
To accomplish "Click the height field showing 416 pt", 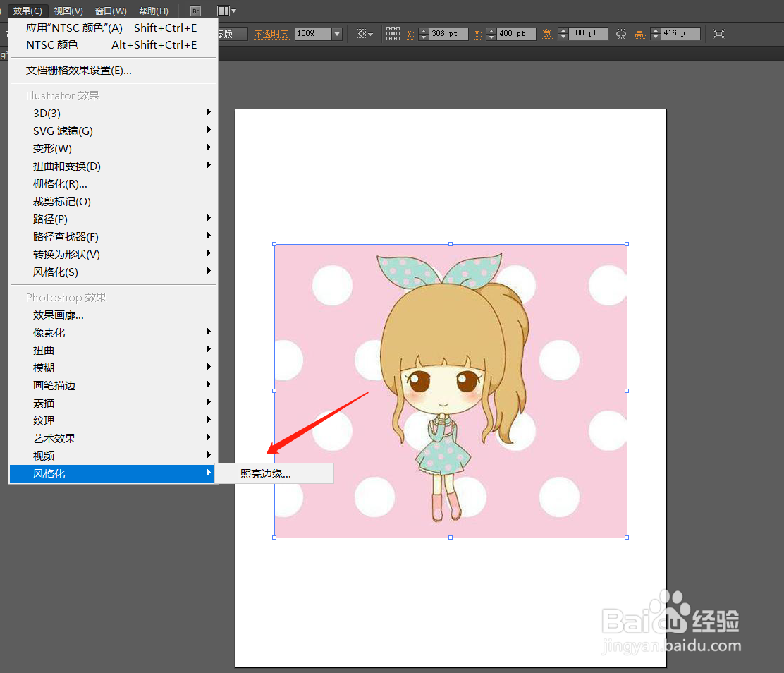I will pyautogui.click(x=680, y=34).
